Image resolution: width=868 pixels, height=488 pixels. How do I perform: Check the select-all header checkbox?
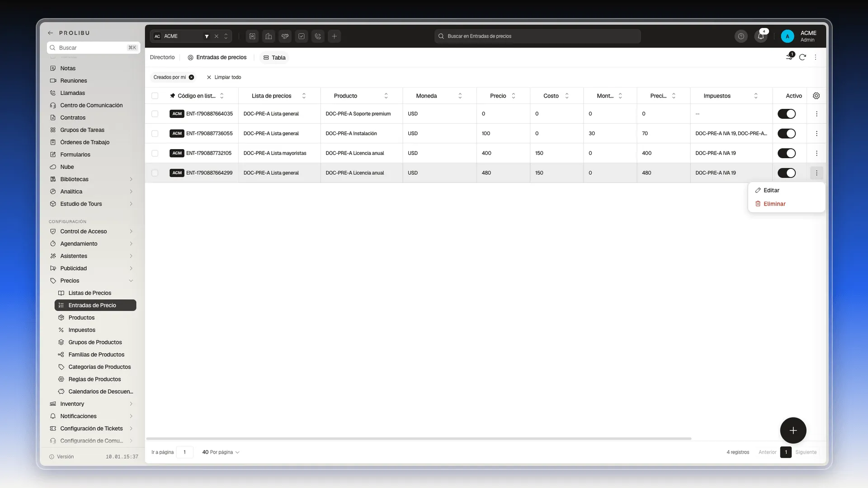coord(155,96)
